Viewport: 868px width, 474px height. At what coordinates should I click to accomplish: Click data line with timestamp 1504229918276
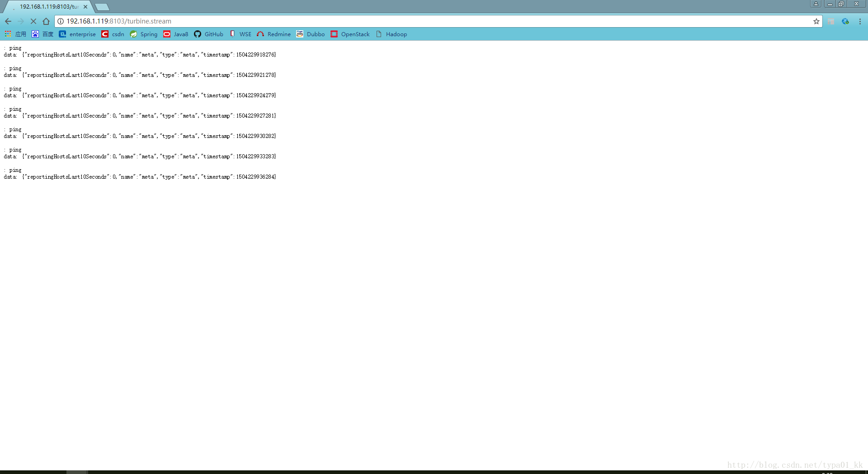tap(140, 55)
